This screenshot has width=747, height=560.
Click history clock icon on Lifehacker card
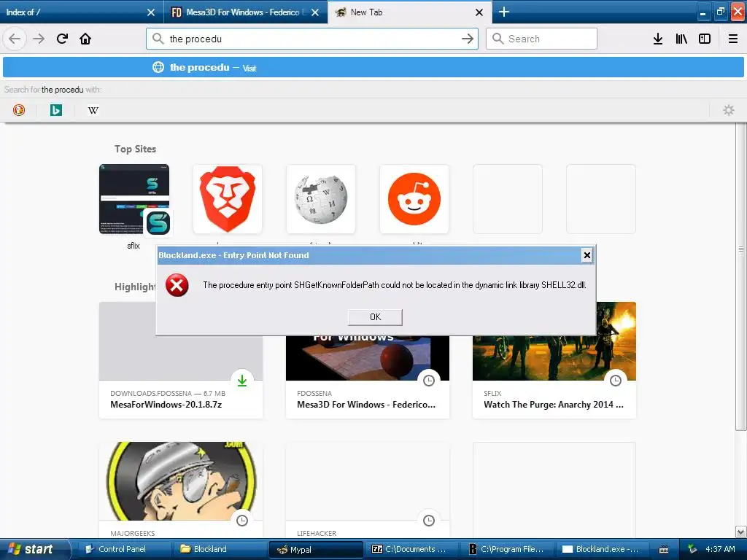pos(429,521)
